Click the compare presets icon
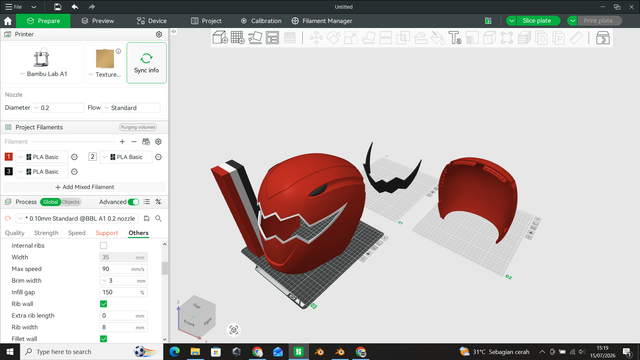This screenshot has height=360, width=640. click(158, 202)
